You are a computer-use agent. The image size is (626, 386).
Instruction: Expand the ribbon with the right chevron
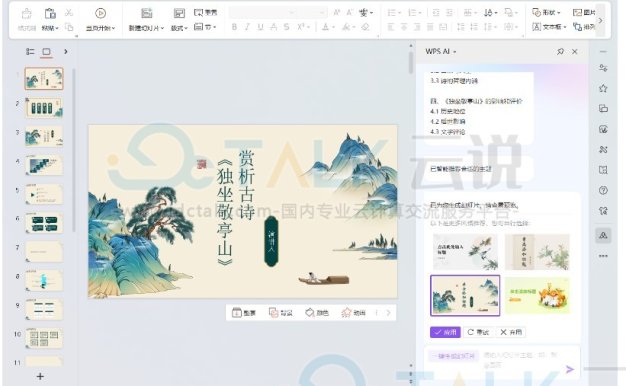[x=600, y=20]
